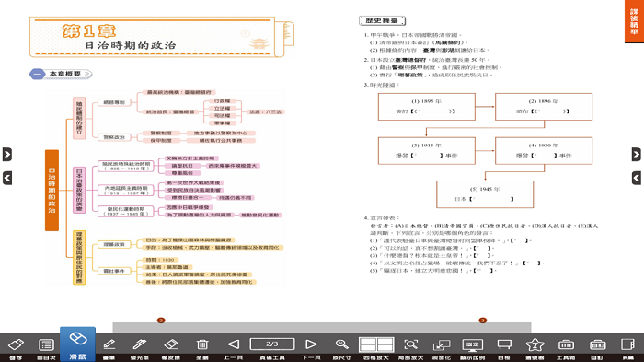Select the eraser (橡皮擦) tool
This screenshot has height=362, width=644.
[170, 344]
